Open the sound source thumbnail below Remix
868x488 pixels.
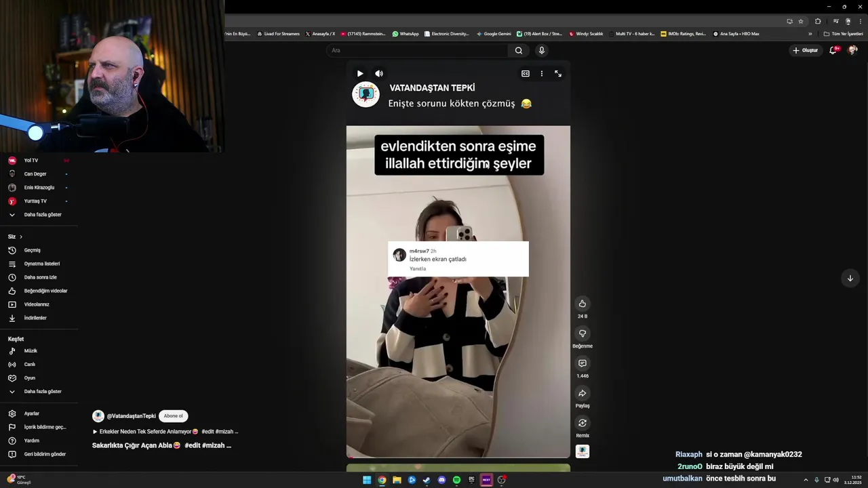click(582, 451)
